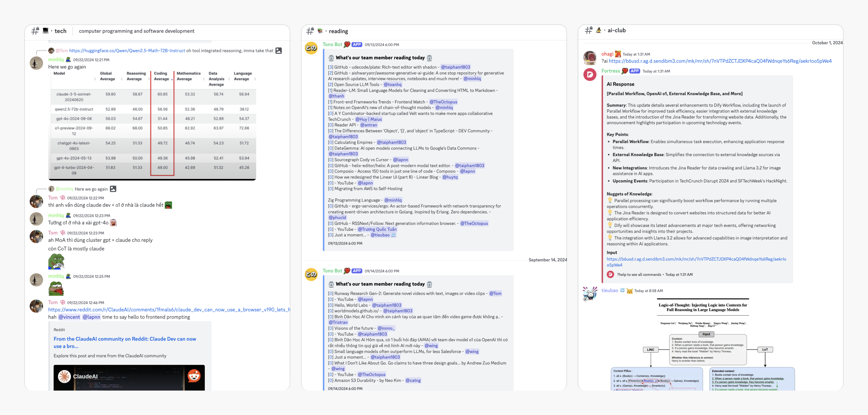868x415 pixels.
Task: Click the emoji after 'xài gpt-4o'
Action: (x=113, y=223)
